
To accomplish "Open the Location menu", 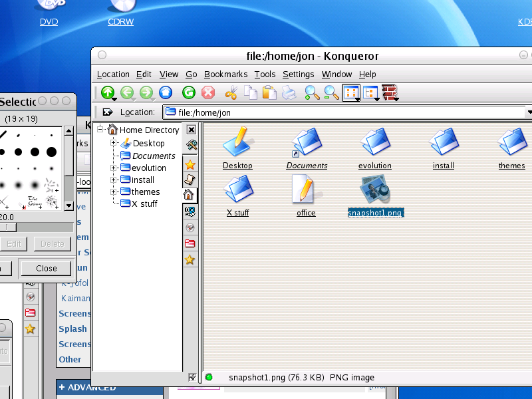I will tap(113, 74).
